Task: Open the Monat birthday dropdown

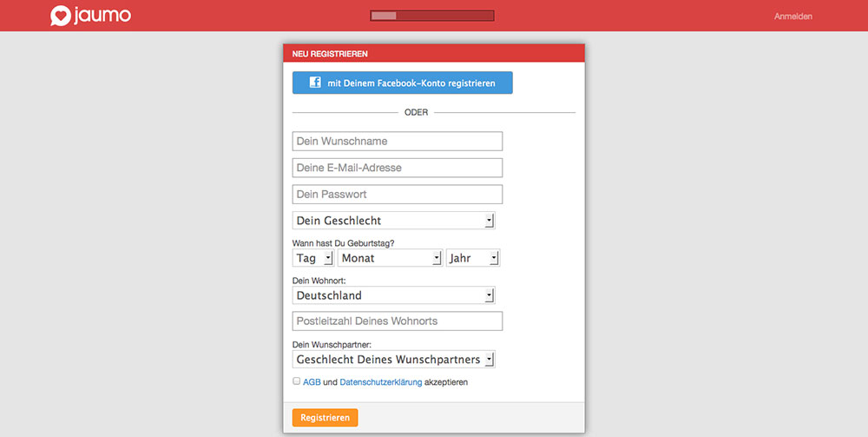Action: point(390,258)
